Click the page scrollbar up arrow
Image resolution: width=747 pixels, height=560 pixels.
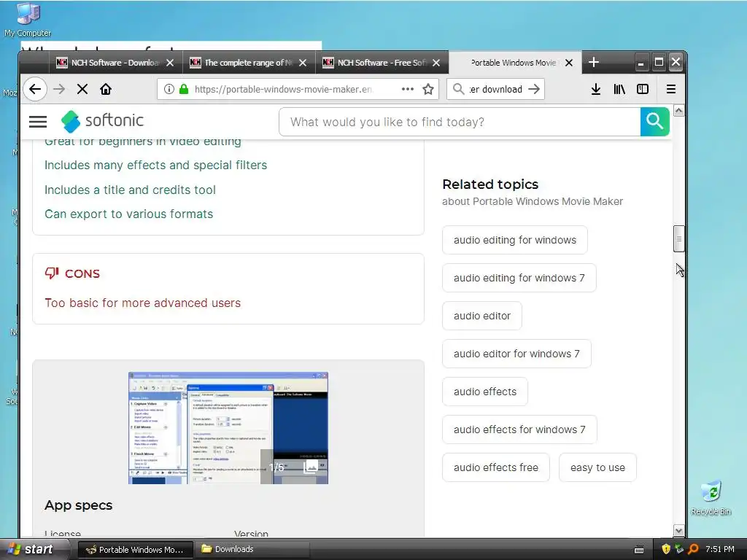click(x=679, y=111)
